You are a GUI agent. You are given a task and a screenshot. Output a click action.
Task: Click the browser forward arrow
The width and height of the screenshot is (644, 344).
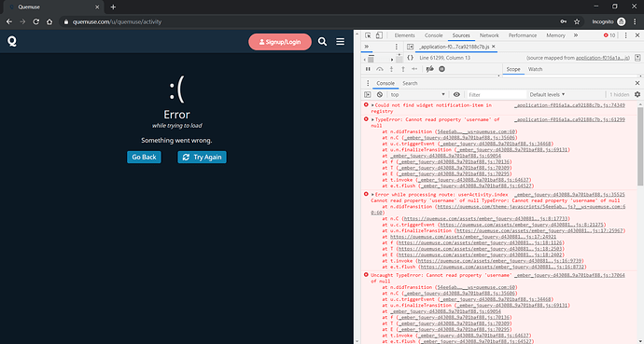(x=22, y=21)
